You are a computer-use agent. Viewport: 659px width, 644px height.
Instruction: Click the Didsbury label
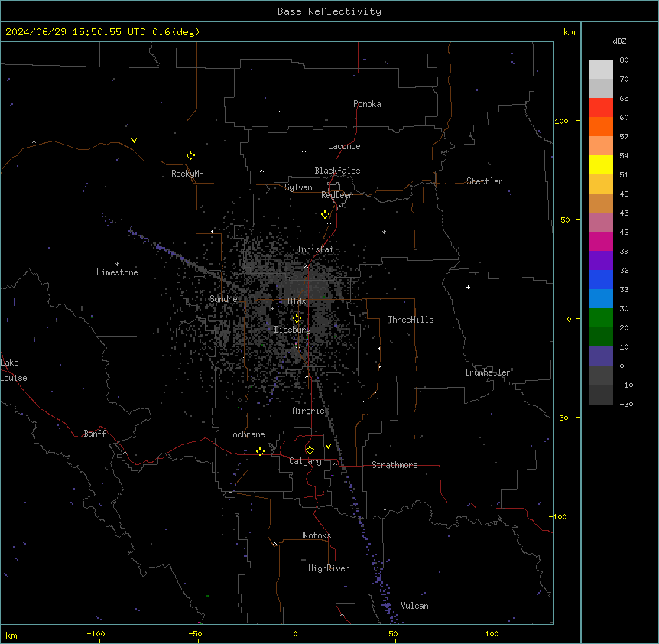click(293, 330)
